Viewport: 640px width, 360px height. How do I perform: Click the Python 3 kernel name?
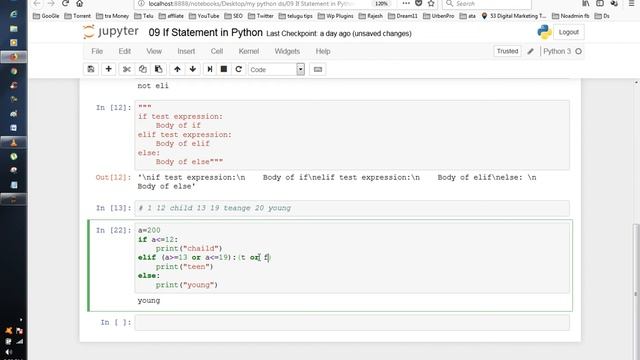tap(557, 51)
